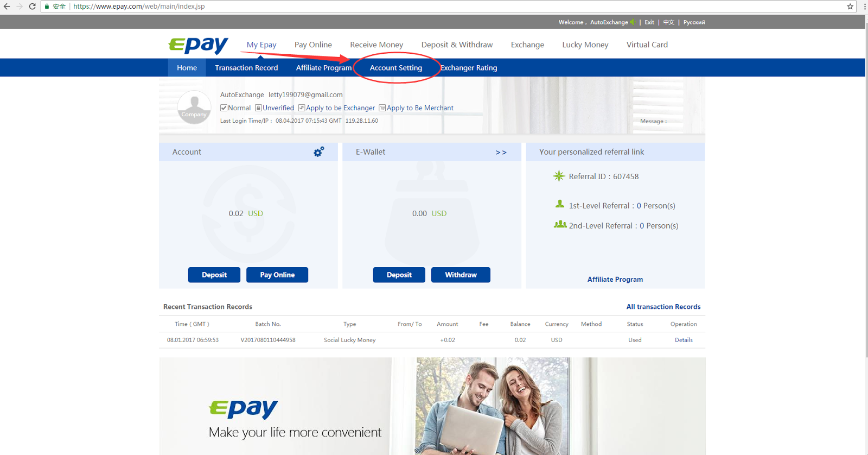Viewport: 868px width, 455px height.
Task: Click the Apply to Be Merchant icon
Action: (x=382, y=108)
